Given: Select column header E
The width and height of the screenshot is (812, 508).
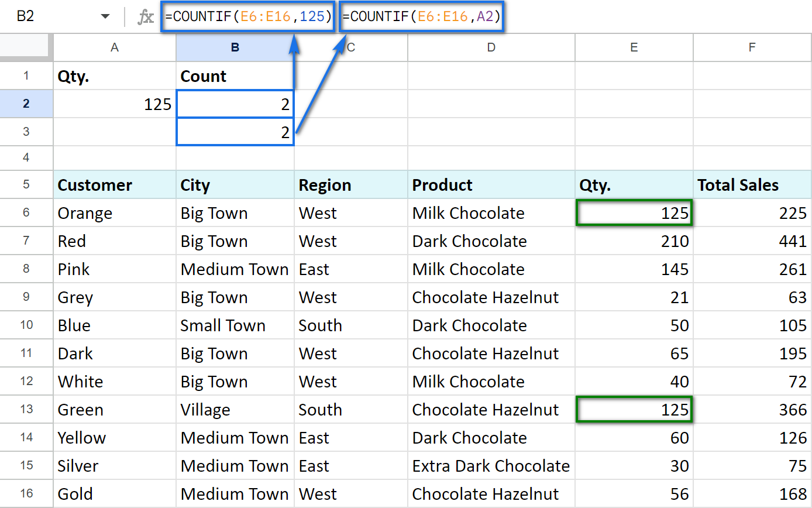Looking at the screenshot, I should [634, 47].
